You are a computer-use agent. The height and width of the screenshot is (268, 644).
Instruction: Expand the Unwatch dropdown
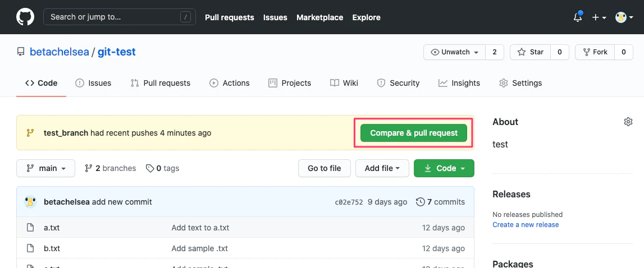(455, 52)
